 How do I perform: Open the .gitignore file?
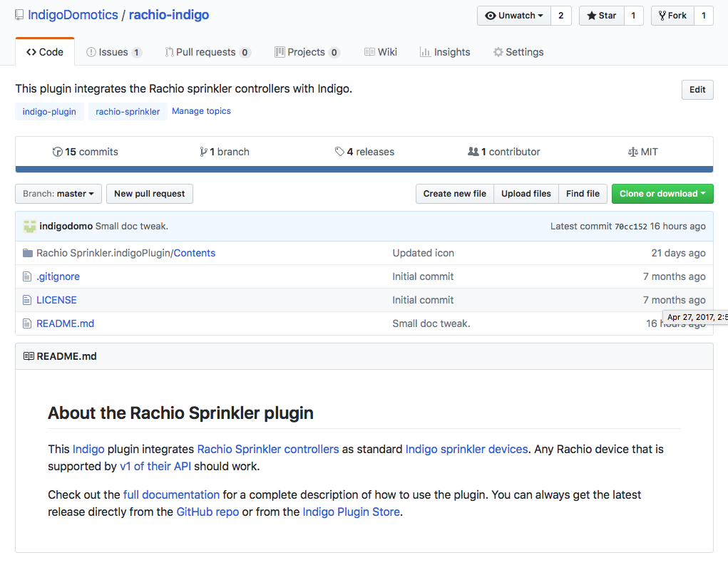coord(58,277)
